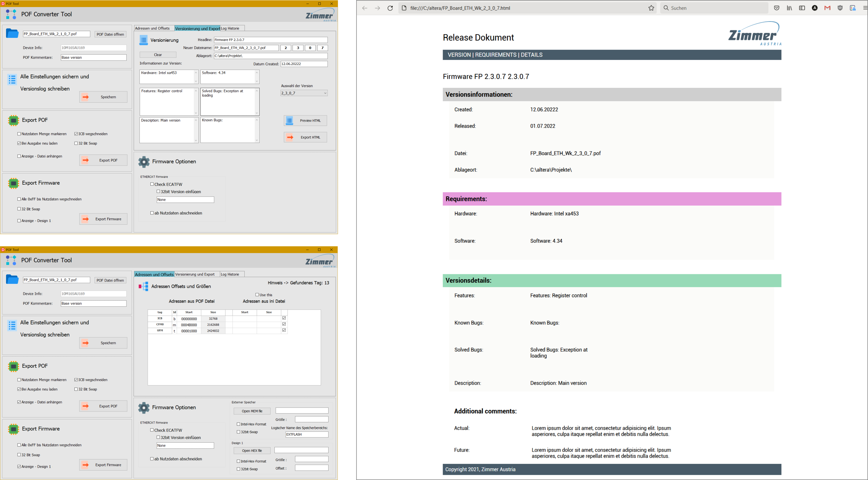This screenshot has width=868, height=480.
Task: Bookmark the page with the star icon
Action: [x=651, y=8]
